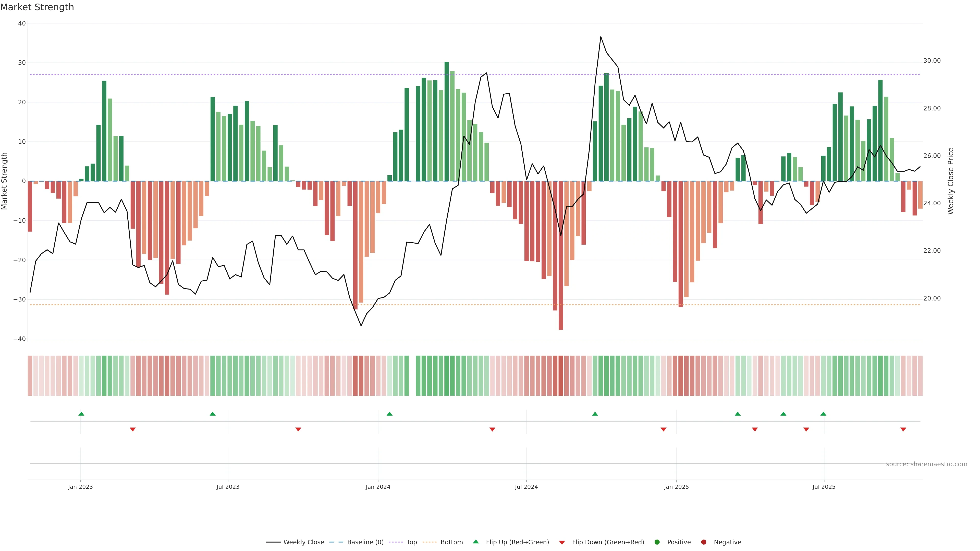This screenshot has width=980, height=551.
Task: Click the Negative red circle legend icon
Action: point(703,542)
